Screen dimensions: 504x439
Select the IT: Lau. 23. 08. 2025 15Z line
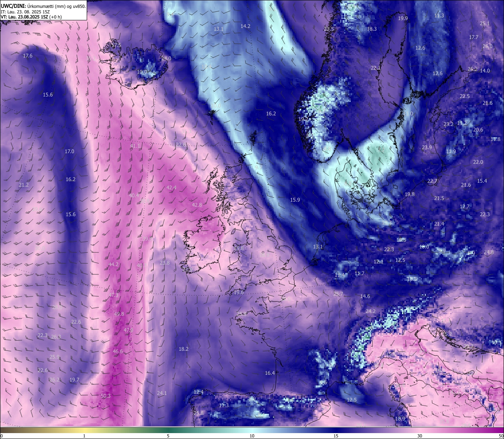pos(25,12)
